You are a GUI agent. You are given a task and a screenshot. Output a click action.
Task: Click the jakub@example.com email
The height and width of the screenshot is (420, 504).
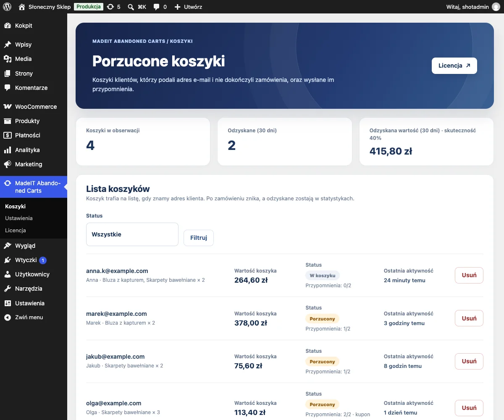(115, 357)
